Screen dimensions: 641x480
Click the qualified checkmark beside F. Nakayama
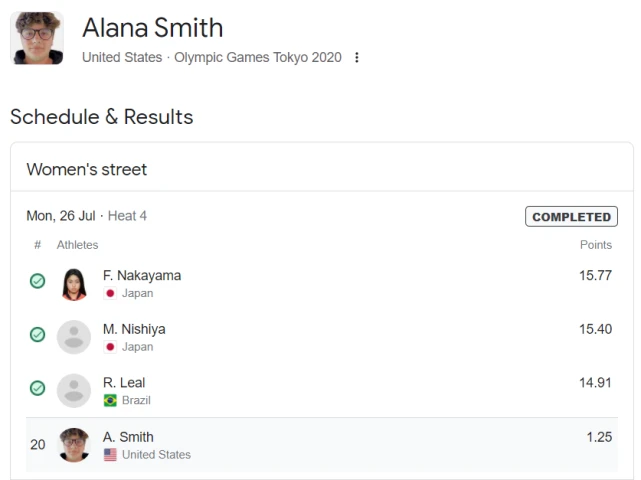38,281
